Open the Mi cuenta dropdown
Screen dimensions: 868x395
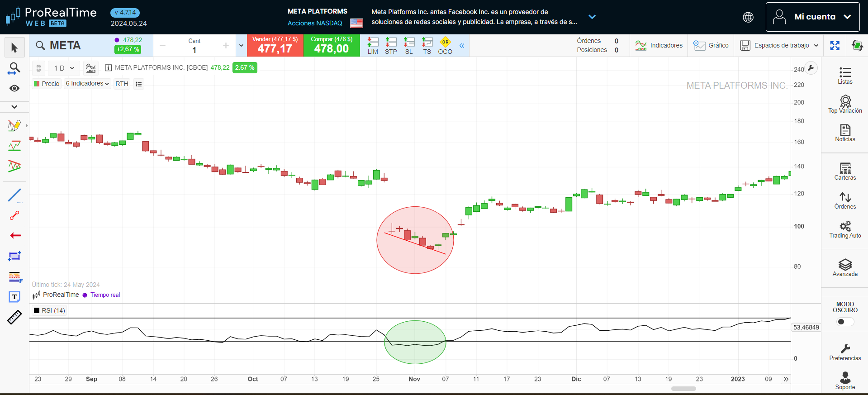click(812, 17)
